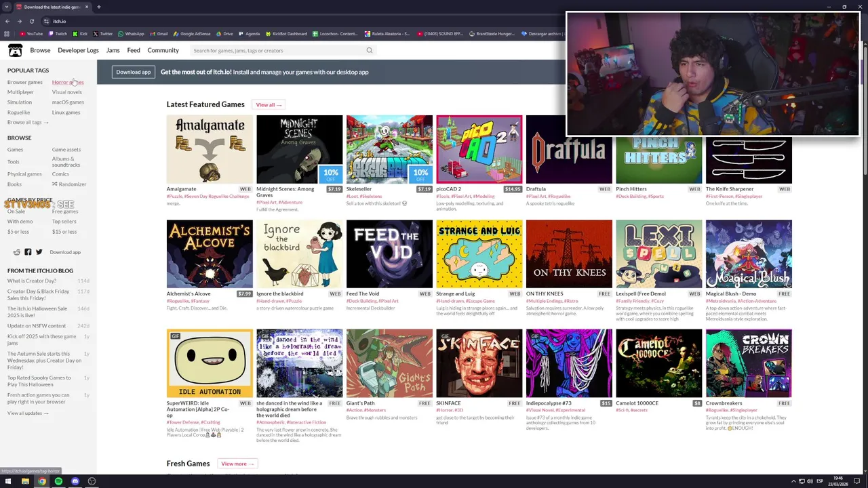
Task: Open the What is Creator Day? blog post
Action: click(32, 281)
